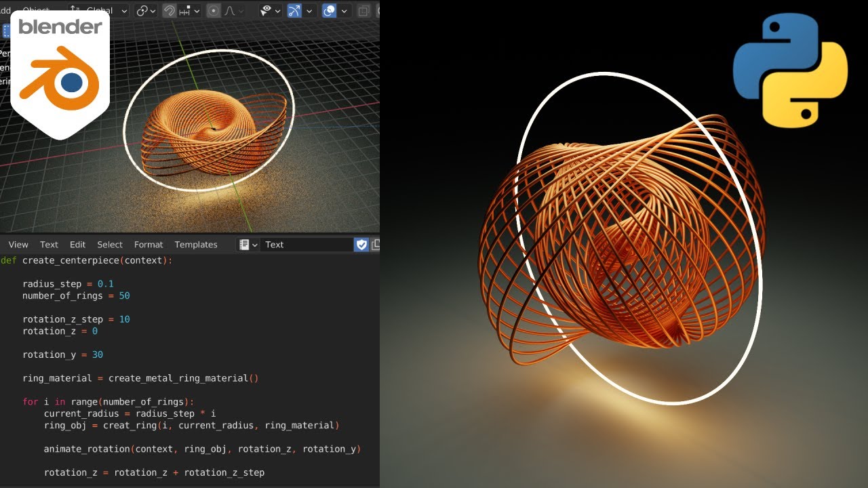Click the browse text datablock icon

pyautogui.click(x=245, y=245)
